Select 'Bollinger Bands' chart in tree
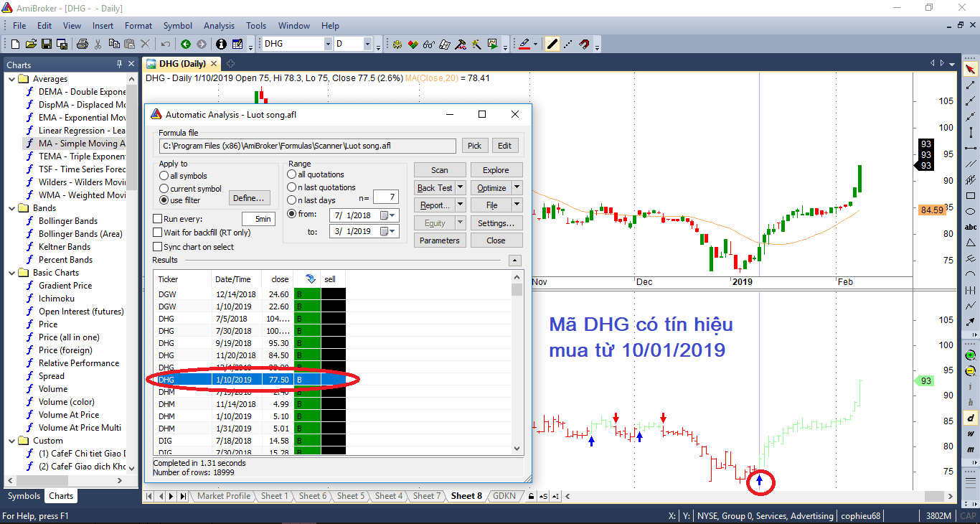 click(68, 221)
